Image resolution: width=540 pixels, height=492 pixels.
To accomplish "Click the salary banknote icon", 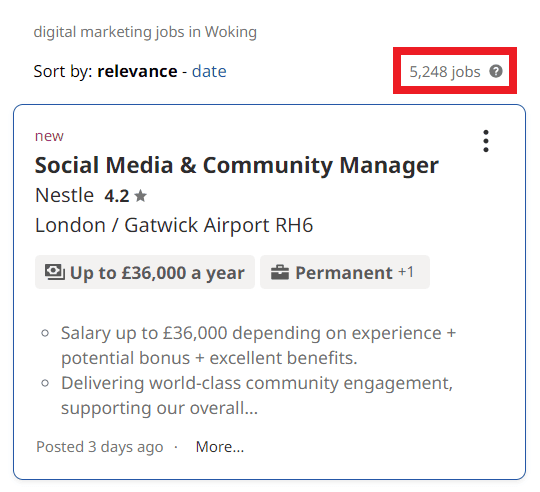I will [54, 272].
